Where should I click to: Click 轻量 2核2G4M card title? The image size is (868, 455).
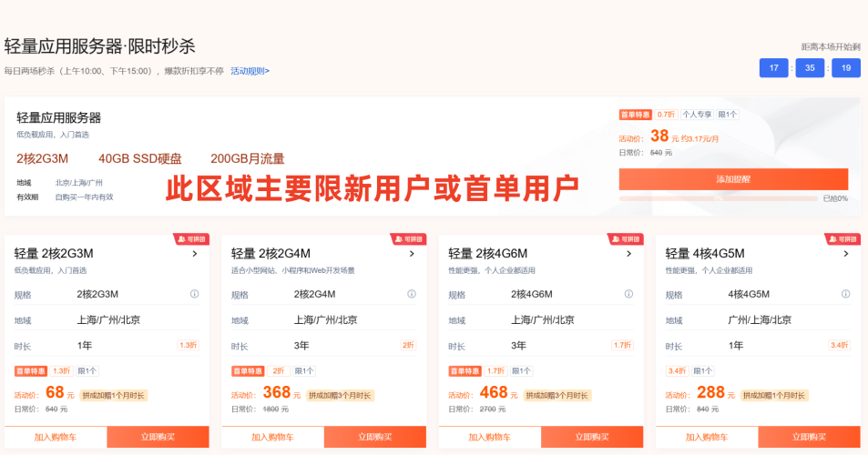(271, 253)
